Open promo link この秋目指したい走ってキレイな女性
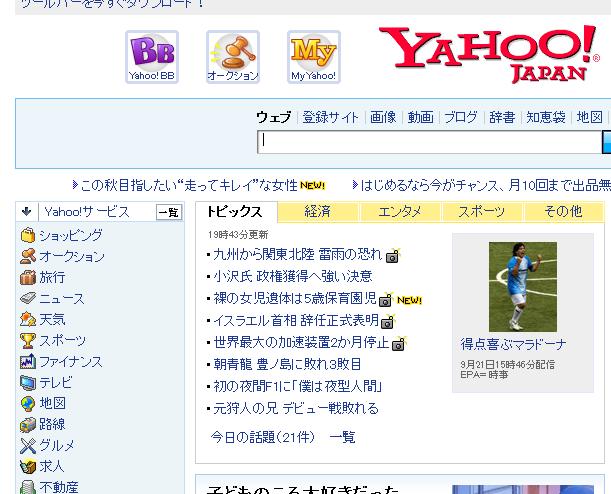 click(189, 185)
